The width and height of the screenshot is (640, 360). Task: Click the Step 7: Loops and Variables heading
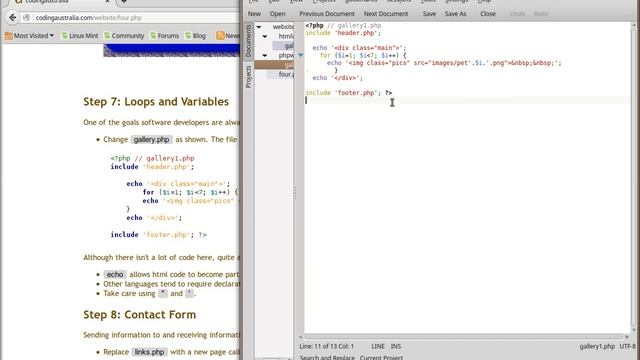click(x=156, y=102)
